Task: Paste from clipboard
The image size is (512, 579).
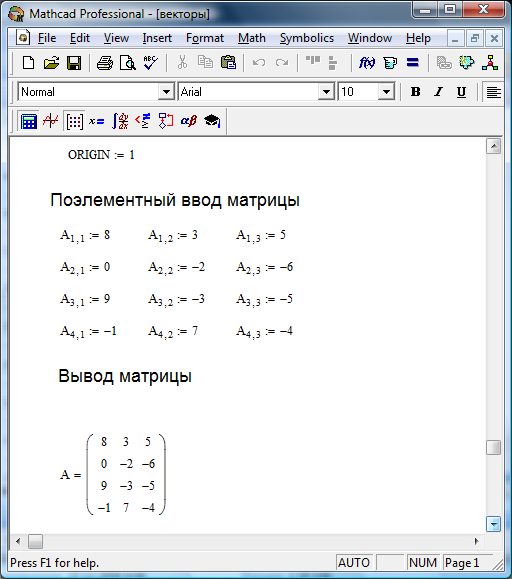Action: pos(228,63)
